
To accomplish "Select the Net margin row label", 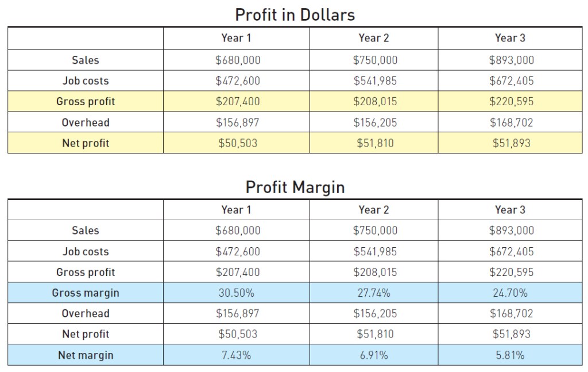I will pos(86,355).
